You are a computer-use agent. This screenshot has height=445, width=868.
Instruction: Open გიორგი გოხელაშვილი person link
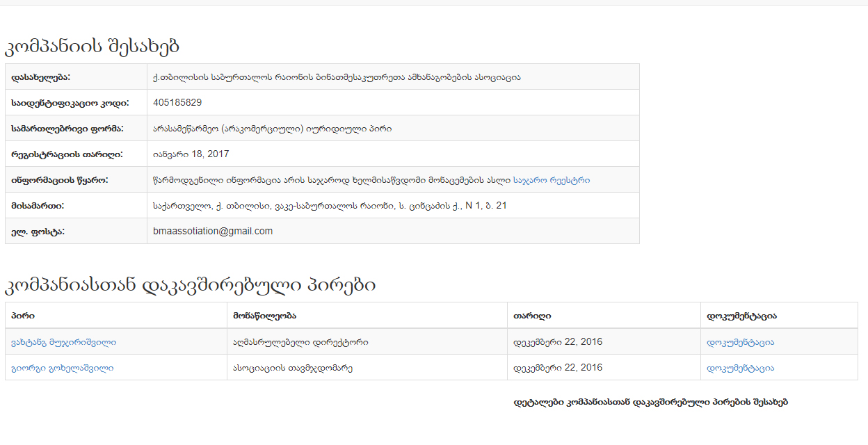(63, 368)
